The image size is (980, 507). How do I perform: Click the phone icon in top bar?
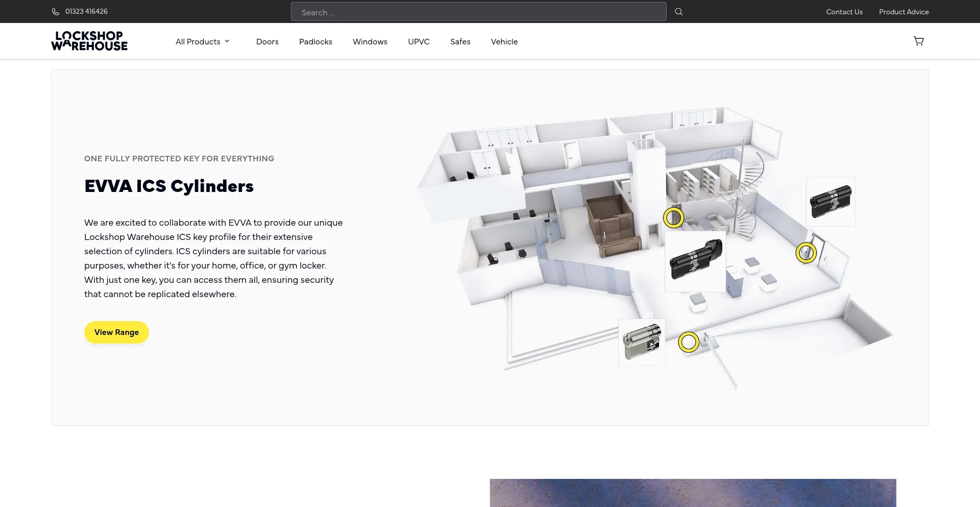(x=56, y=12)
